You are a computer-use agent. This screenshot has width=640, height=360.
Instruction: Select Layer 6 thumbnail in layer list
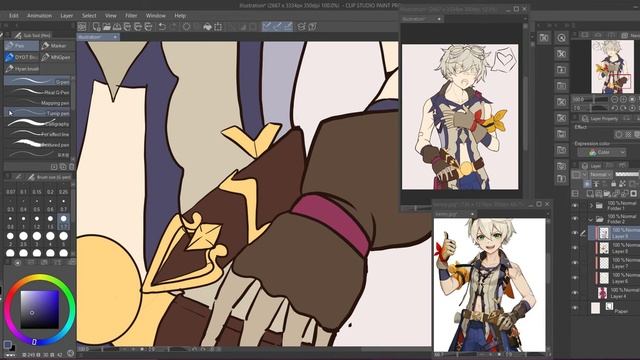click(604, 278)
